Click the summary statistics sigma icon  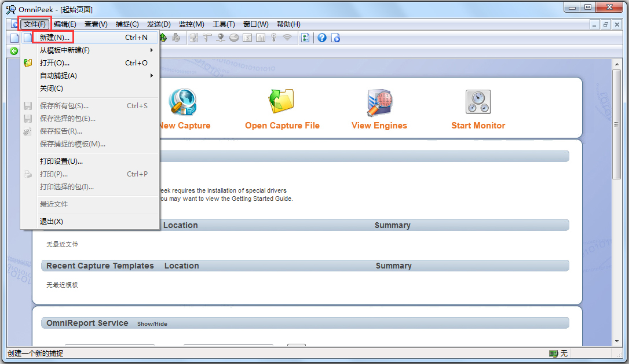(247, 38)
